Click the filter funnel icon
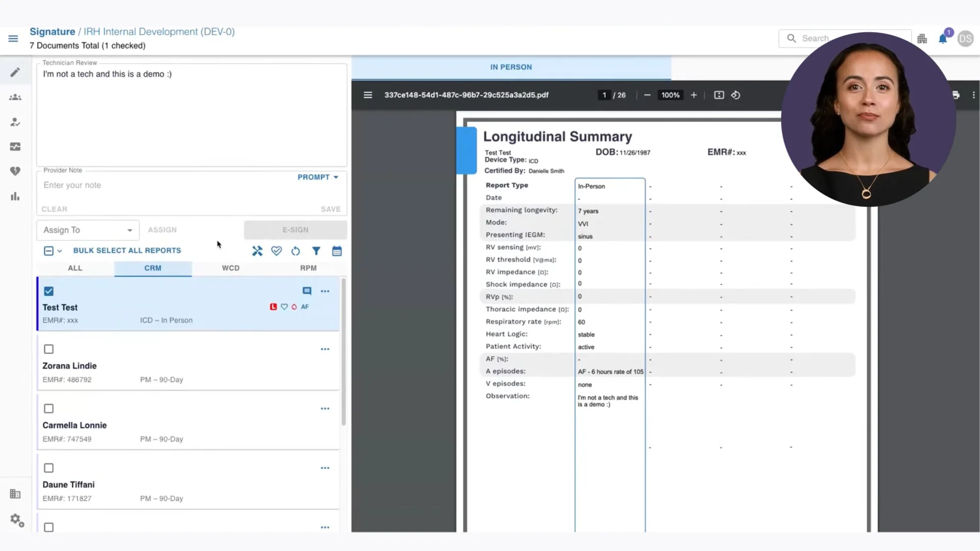This screenshot has width=980, height=551. [x=316, y=251]
